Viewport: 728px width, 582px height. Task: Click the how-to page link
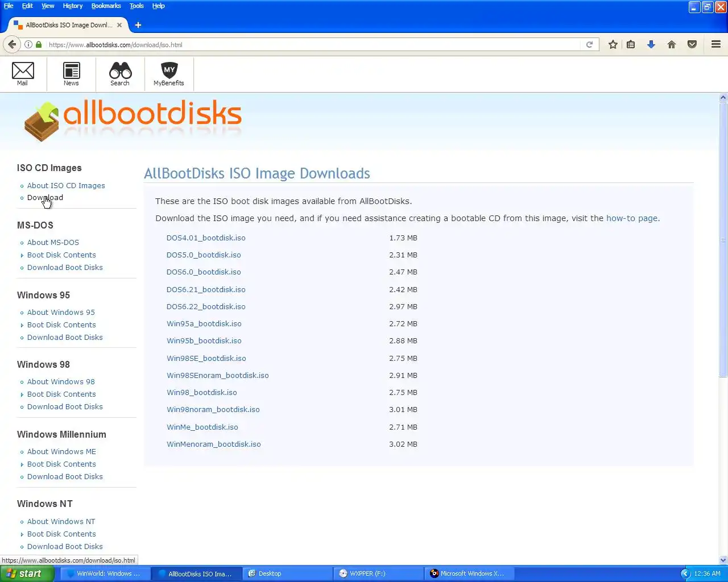(x=632, y=218)
